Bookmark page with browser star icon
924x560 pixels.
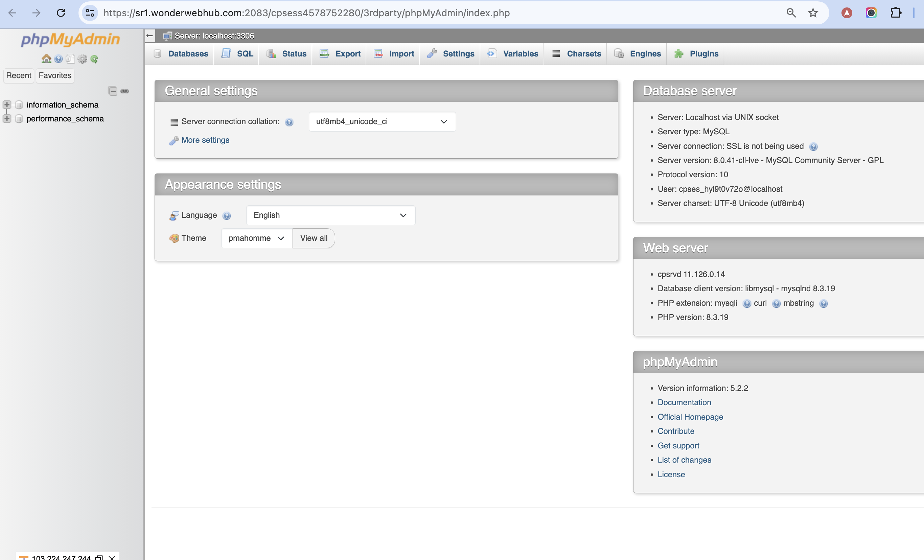pyautogui.click(x=813, y=13)
